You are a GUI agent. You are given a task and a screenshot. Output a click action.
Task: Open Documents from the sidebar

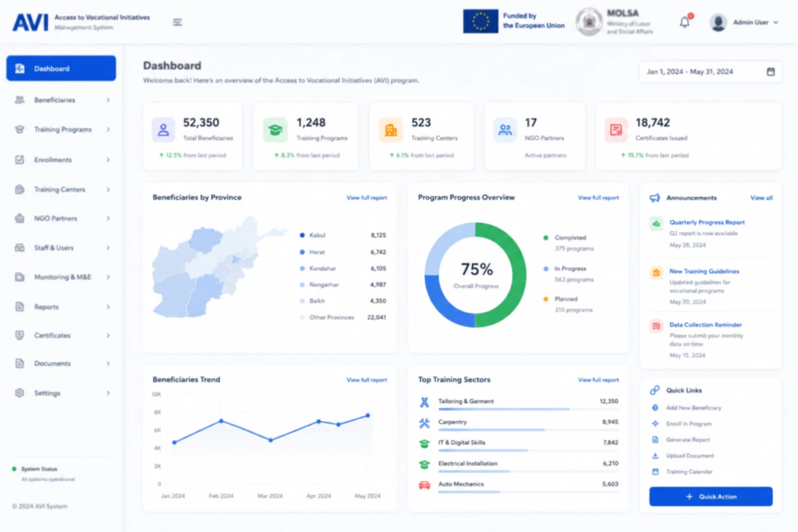[61, 364]
